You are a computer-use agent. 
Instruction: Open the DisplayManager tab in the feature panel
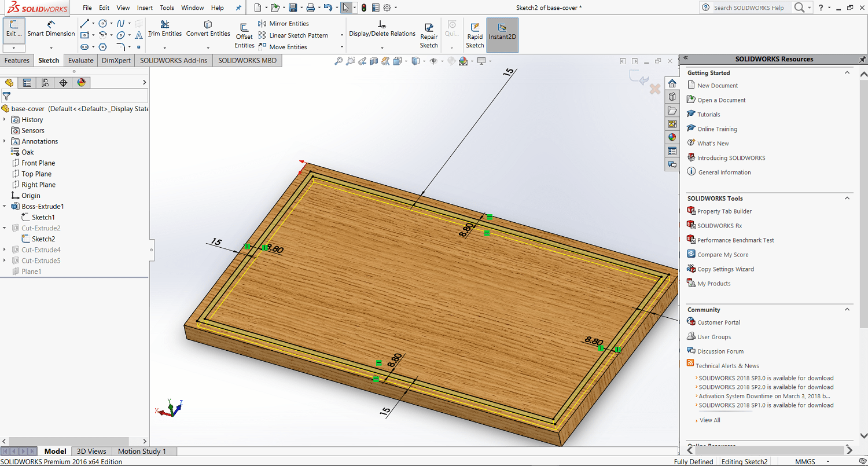81,83
